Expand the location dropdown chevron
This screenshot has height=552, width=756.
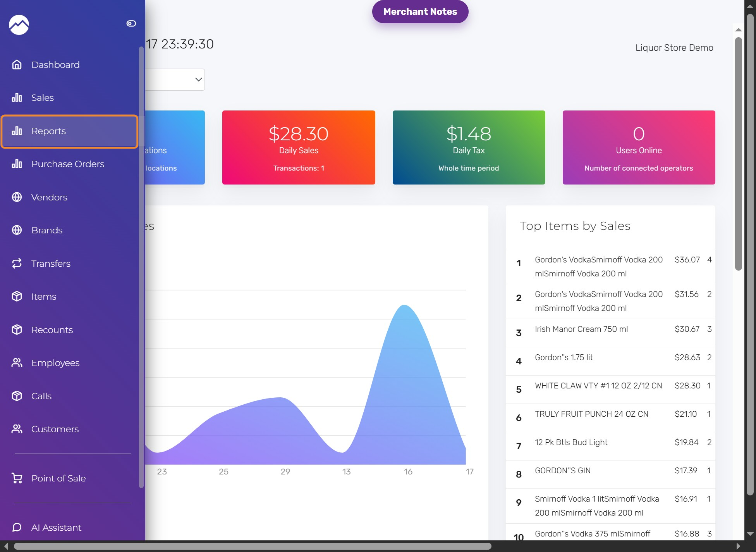coord(198,79)
